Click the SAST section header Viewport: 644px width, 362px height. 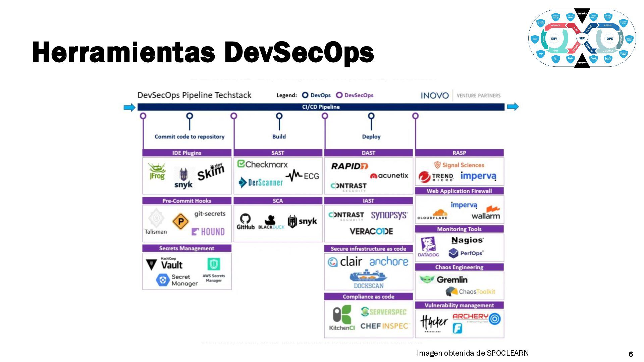[x=278, y=153]
